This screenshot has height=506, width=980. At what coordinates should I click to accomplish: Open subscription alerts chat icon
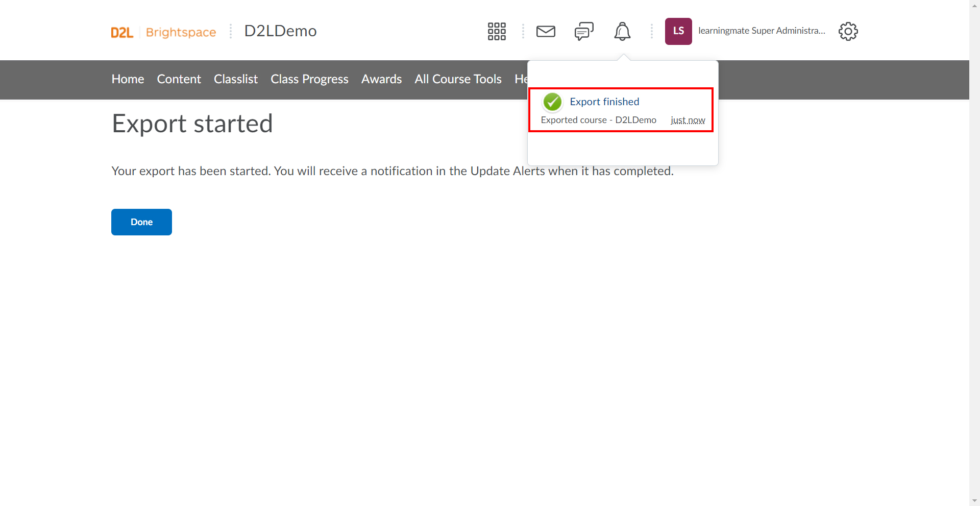point(584,31)
